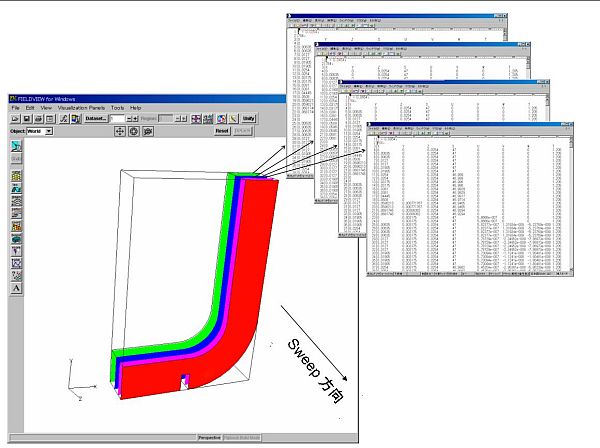Click the Unity button
The image size is (600, 448).
249,118
